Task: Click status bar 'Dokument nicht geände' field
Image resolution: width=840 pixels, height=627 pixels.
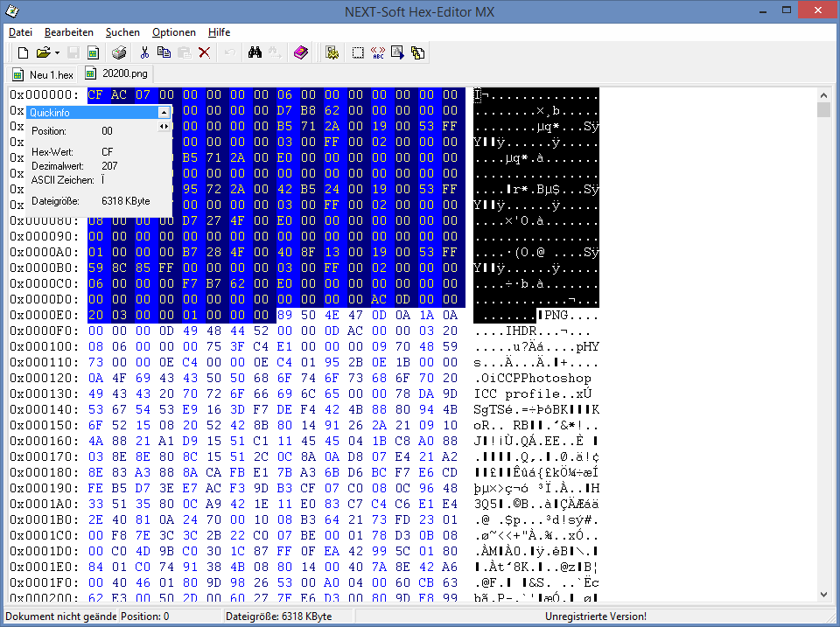Action: [x=60, y=617]
